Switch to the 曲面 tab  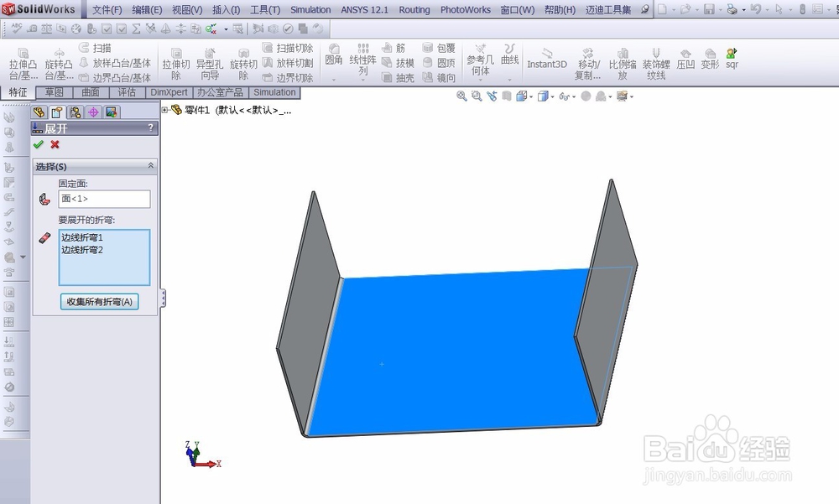pos(91,92)
